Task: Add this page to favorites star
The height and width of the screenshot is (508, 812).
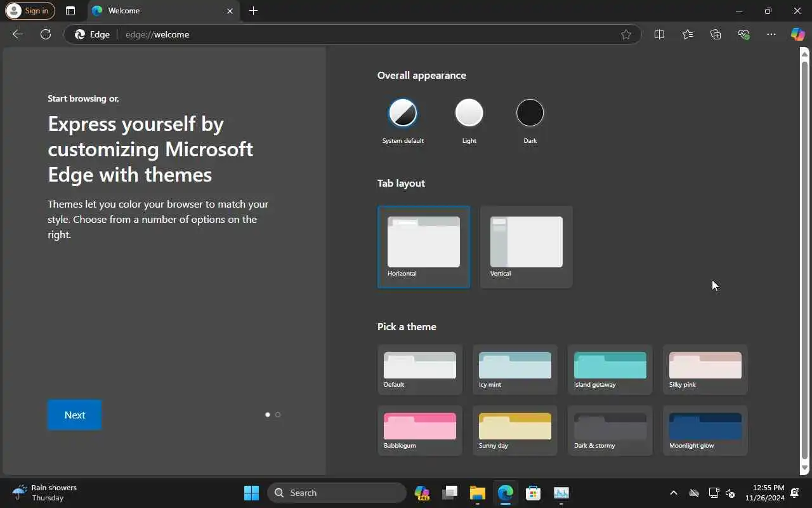Action: [626, 34]
